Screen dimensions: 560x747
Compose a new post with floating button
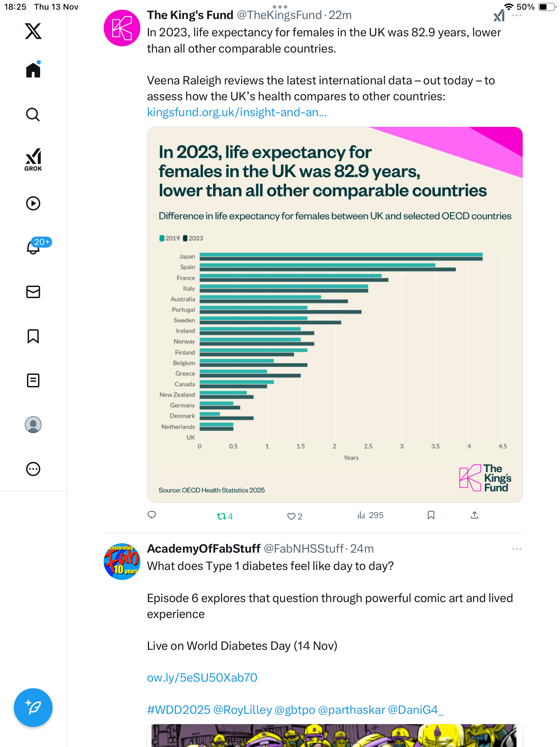point(33,708)
